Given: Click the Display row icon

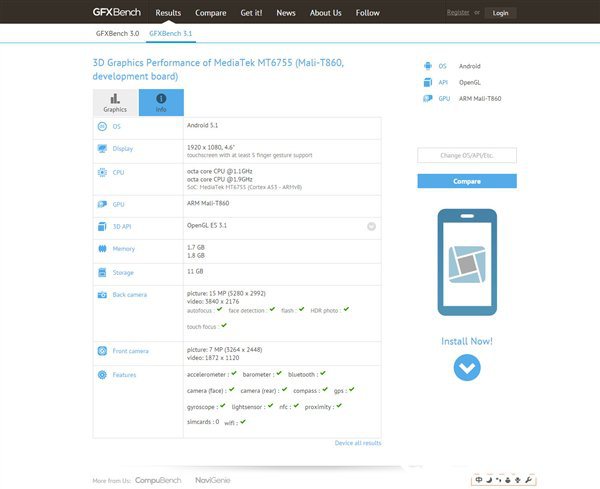Looking at the screenshot, I should pos(103,149).
